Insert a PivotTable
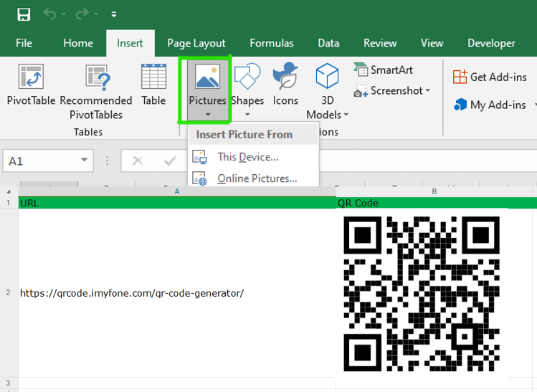This screenshot has width=537, height=392. point(31,85)
